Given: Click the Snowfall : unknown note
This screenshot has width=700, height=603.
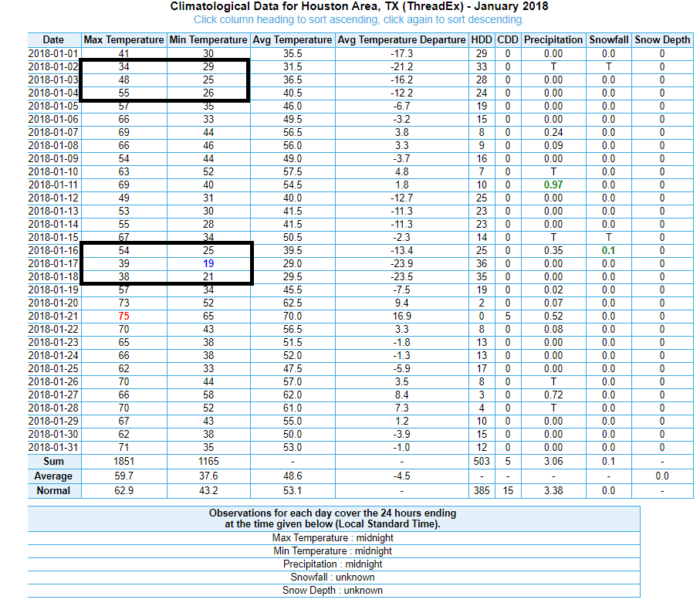Looking at the screenshot, I should (333, 577).
